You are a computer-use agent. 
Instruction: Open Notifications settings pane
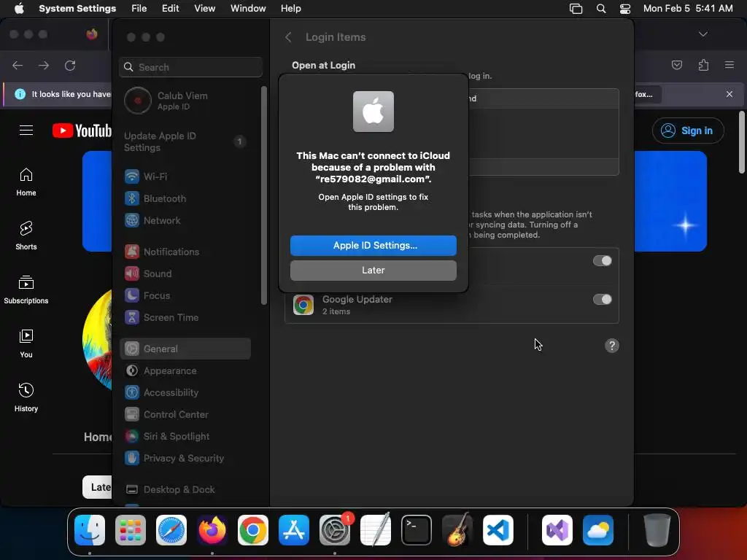click(x=186, y=252)
